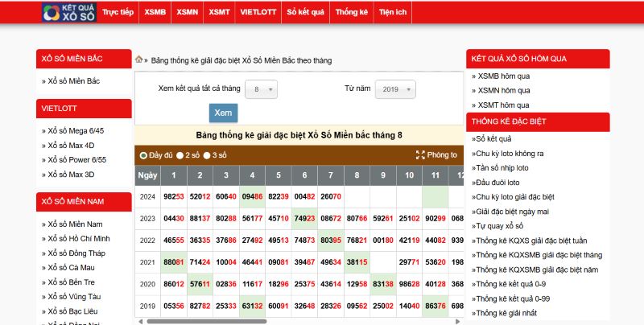Open the month dropdown showing 8
Viewport: 644px width, 325px height.
tap(261, 89)
